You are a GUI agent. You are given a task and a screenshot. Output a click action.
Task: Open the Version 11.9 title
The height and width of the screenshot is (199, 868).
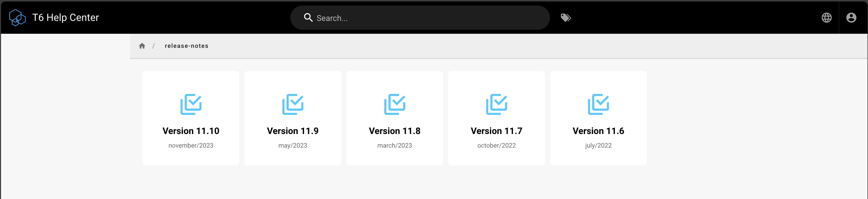[292, 131]
